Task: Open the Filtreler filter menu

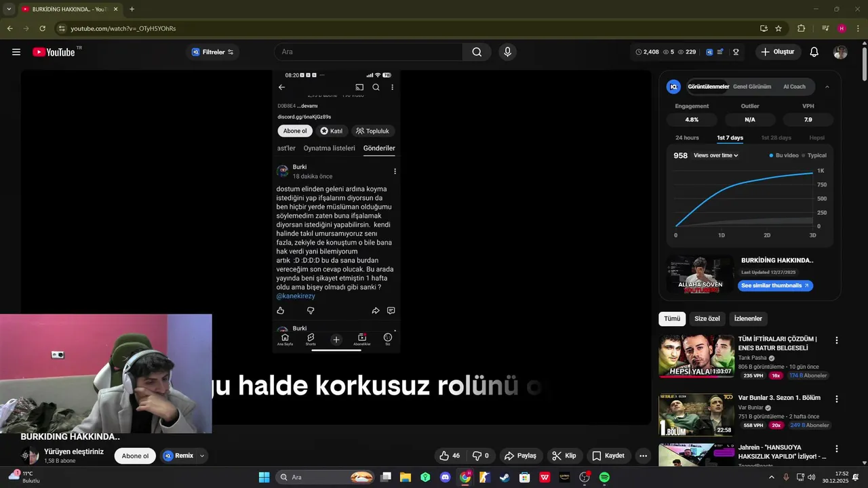Action: click(212, 52)
